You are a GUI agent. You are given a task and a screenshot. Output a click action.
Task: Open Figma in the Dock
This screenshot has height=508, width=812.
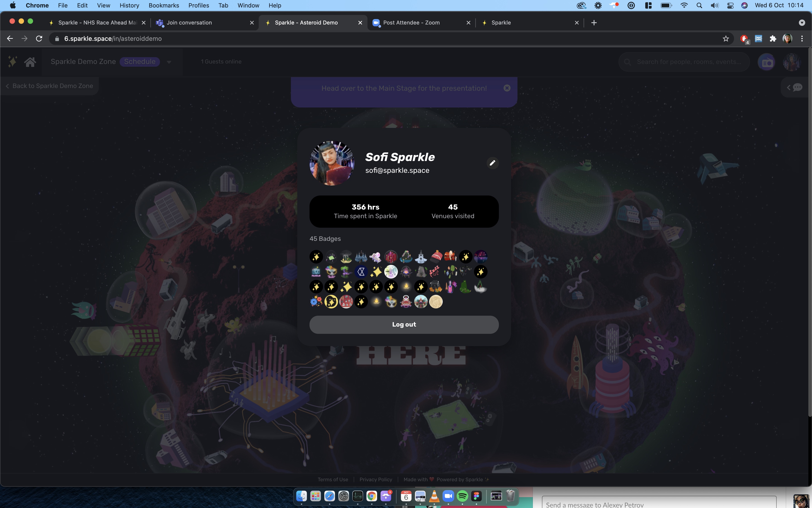pos(476,496)
